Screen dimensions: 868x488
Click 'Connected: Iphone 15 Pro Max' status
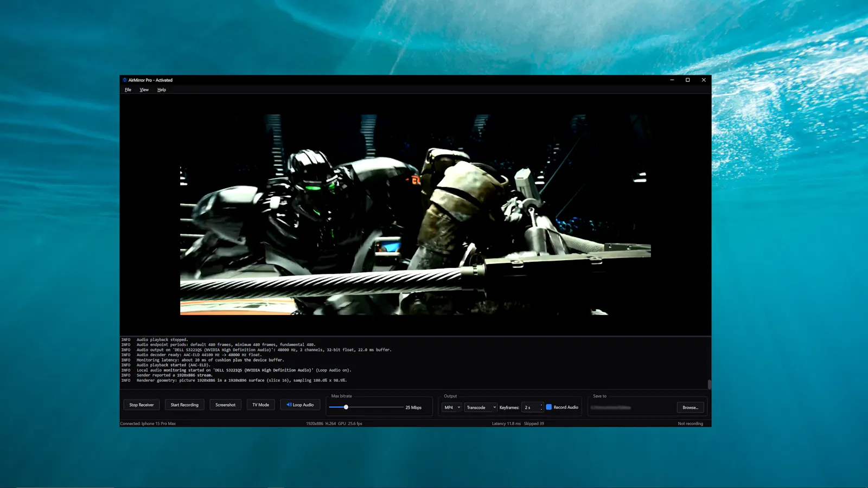coord(148,423)
